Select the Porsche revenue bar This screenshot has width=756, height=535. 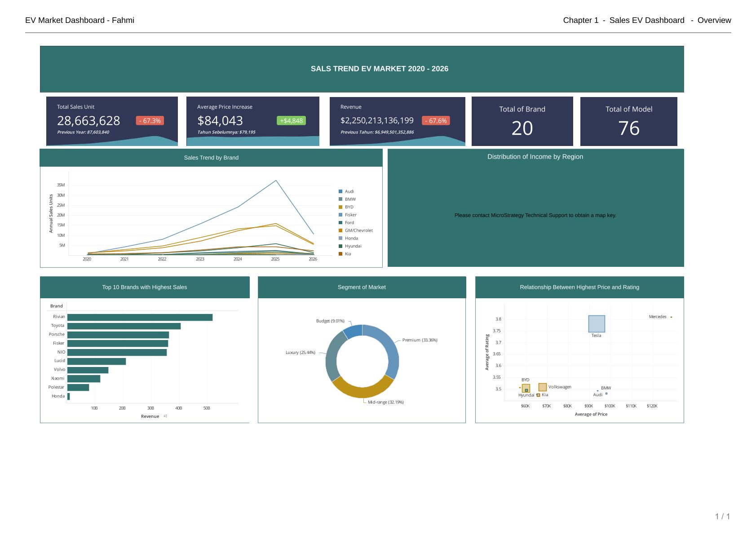pyautogui.click(x=118, y=335)
